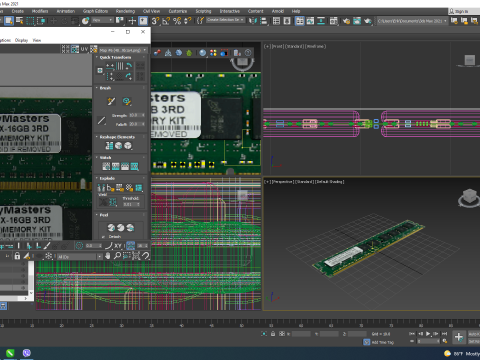Screen dimensions: 480x360
Task: Open the Viber icon on the taskbar
Action: pyautogui.click(x=27, y=353)
